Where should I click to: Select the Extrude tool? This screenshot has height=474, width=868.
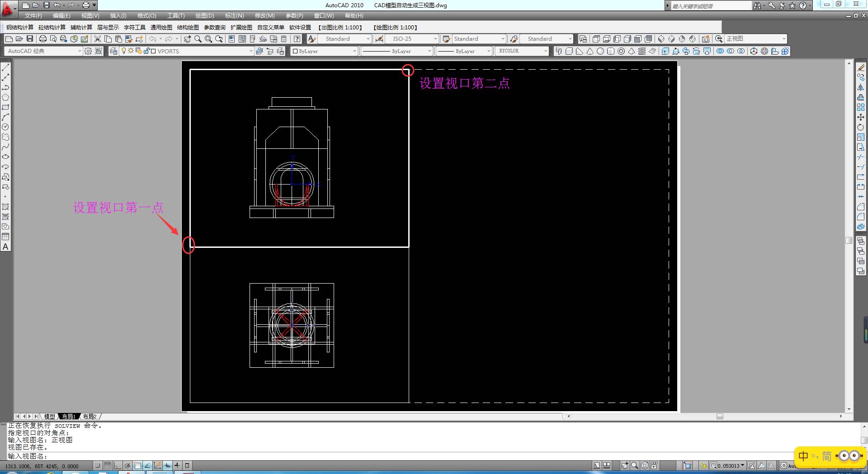665,51
